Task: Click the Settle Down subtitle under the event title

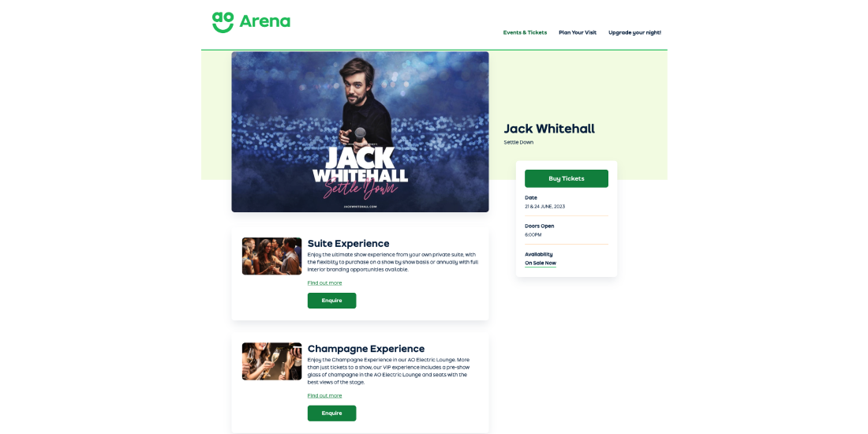Action: (518, 142)
